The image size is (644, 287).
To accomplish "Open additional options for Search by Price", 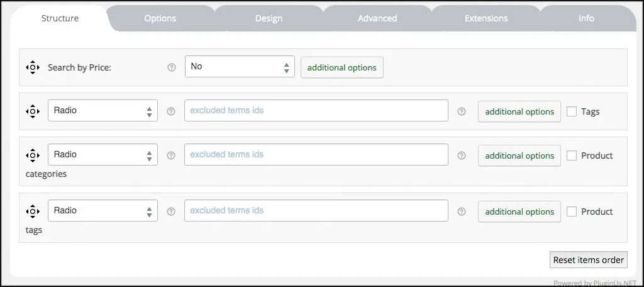I will (342, 67).
